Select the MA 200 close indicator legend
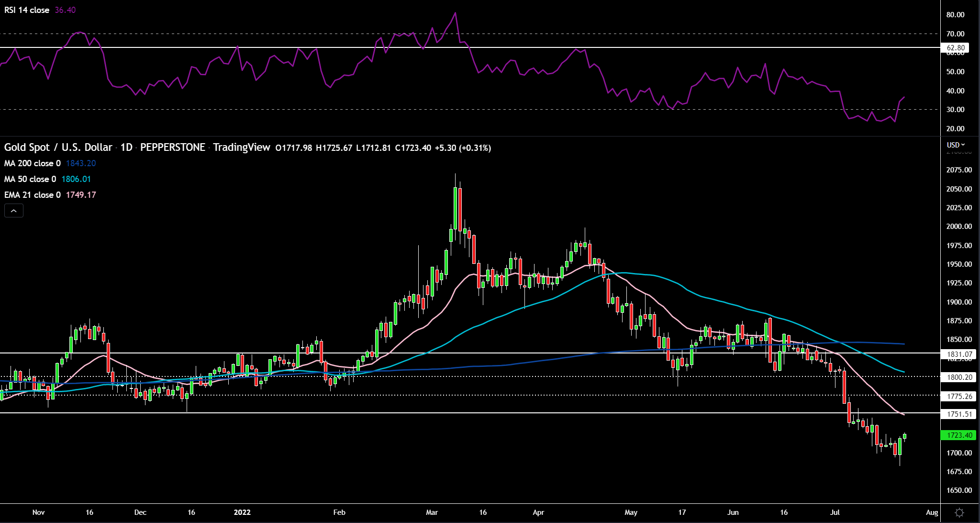 point(32,163)
